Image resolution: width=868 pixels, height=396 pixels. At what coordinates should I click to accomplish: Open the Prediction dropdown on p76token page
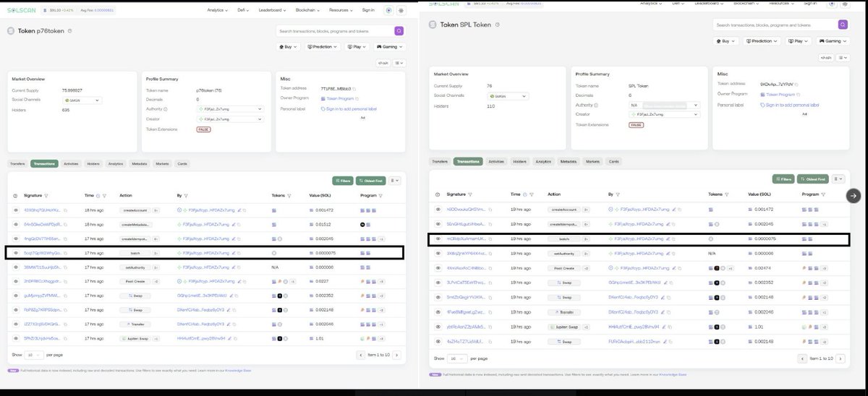(x=324, y=47)
